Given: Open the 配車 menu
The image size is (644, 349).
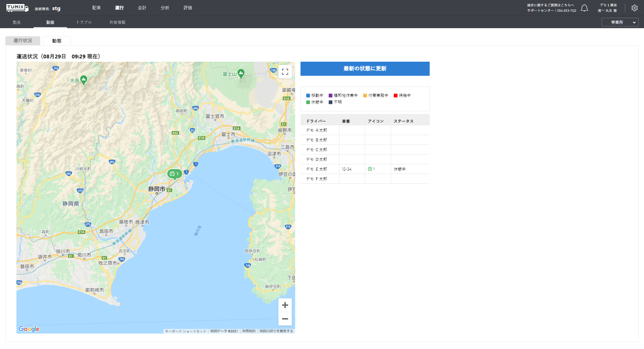Looking at the screenshot, I should [97, 8].
